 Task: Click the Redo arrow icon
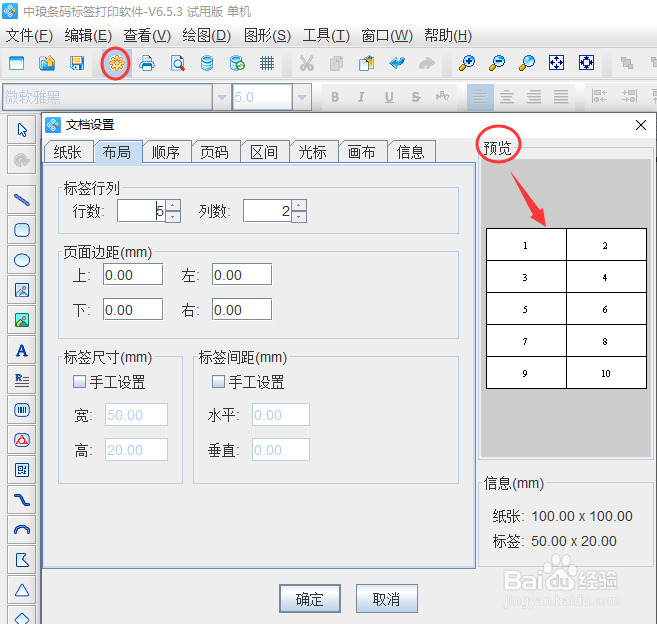pyautogui.click(x=427, y=63)
